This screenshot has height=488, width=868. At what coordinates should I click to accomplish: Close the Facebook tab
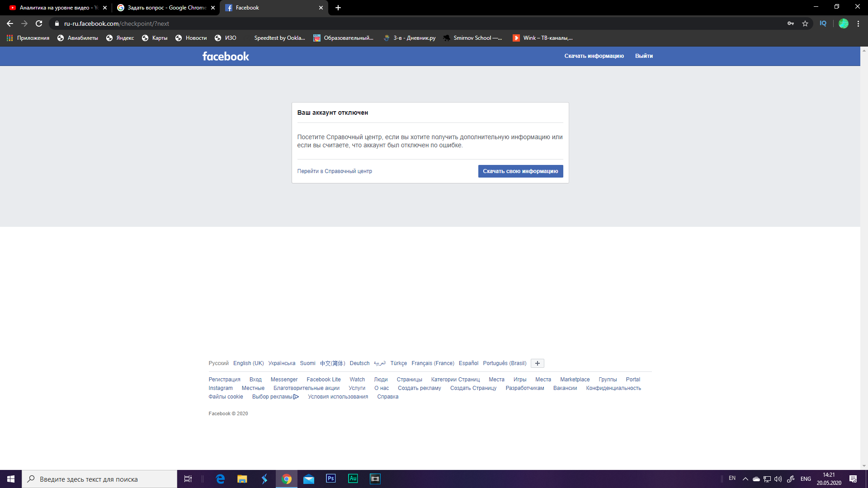pos(321,8)
